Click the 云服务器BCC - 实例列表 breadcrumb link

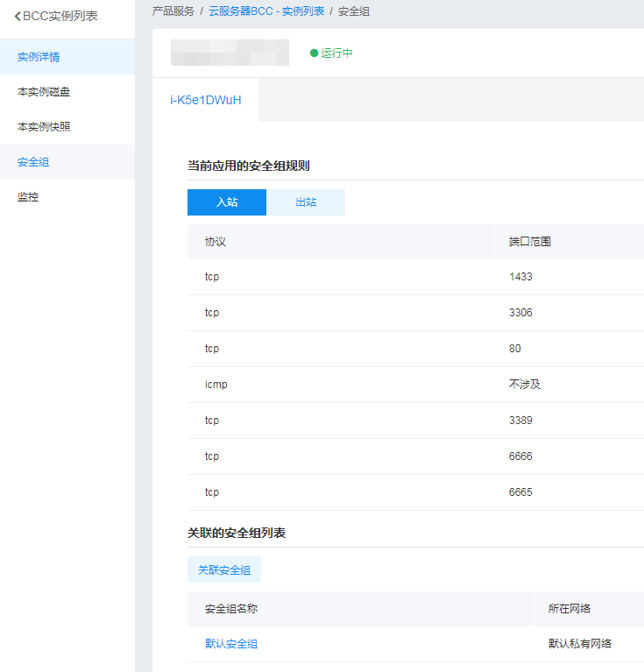coord(266,11)
